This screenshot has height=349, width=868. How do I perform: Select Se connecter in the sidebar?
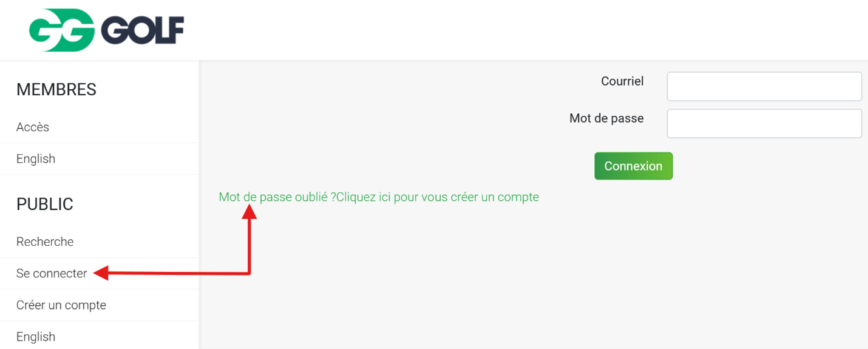(52, 273)
